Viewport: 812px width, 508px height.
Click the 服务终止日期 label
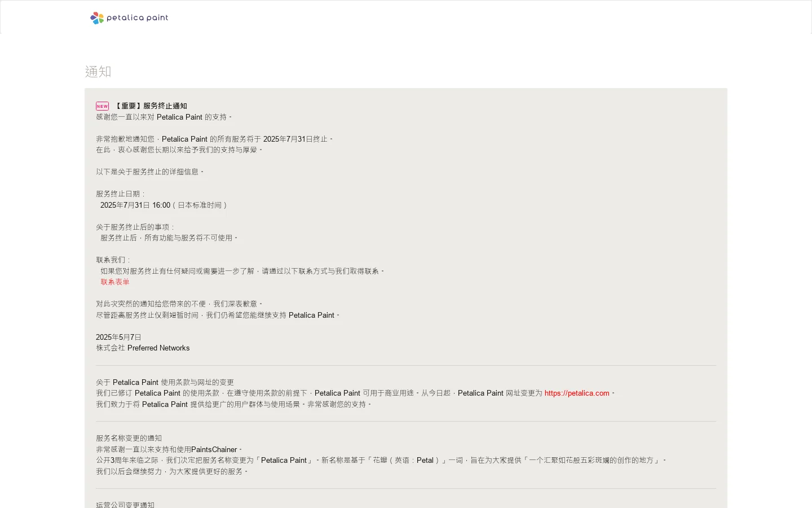[x=120, y=194]
